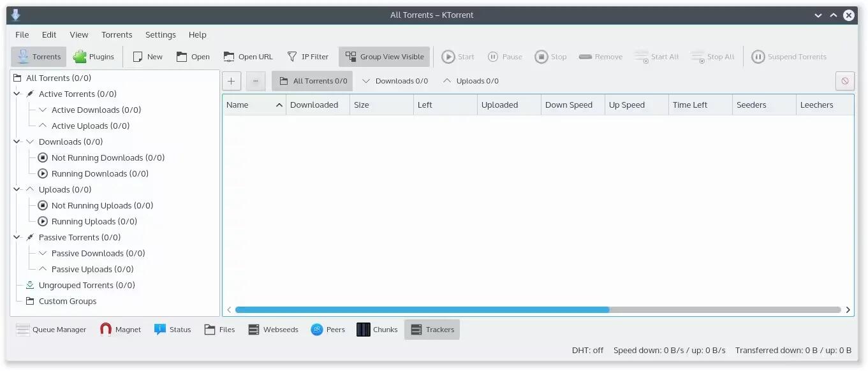The image size is (868, 371).
Task: Select Running Uploads (0/0)
Action: tap(94, 221)
